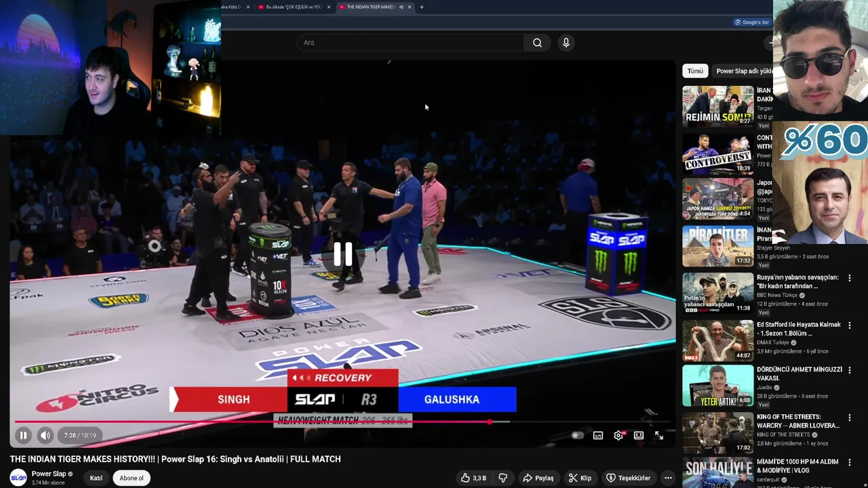This screenshot has height=488, width=868.
Task: Click 'BBC News Türkçe' channel name
Action: pos(777,296)
